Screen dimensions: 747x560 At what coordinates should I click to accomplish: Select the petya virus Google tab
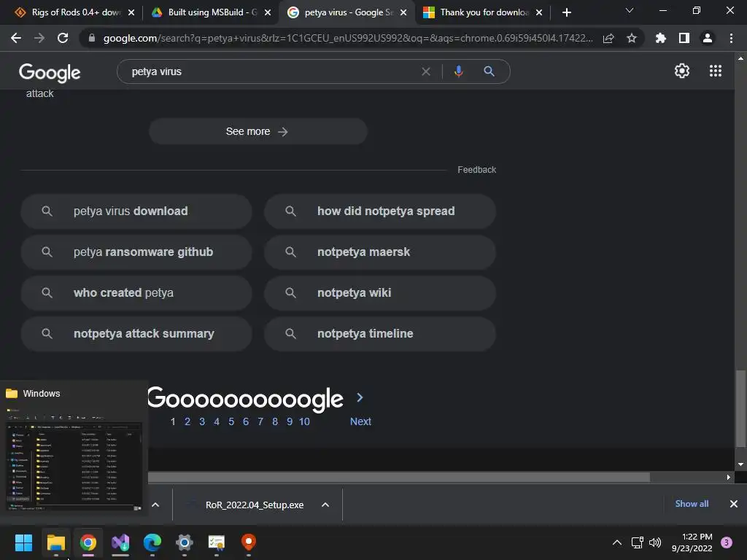pyautogui.click(x=348, y=12)
